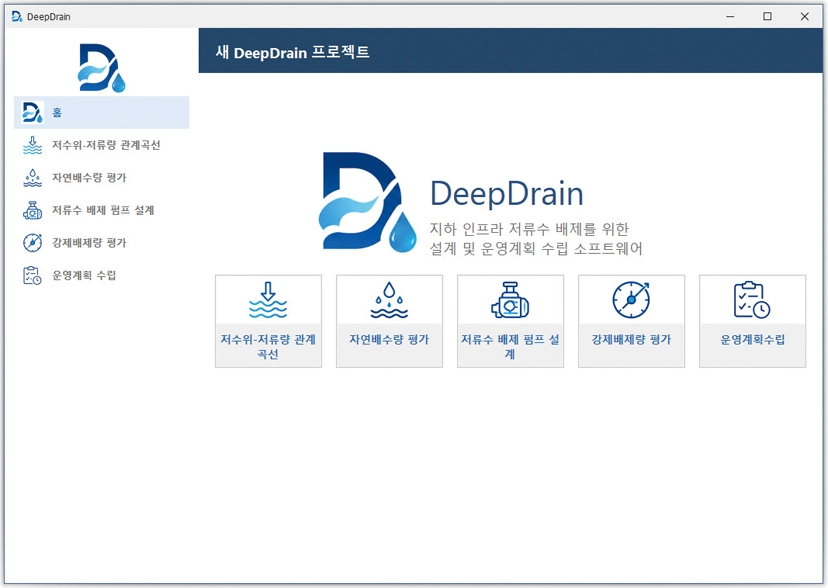This screenshot has height=588, width=828.
Task: Click the DeepDrain title bar app icon
Action: [x=17, y=17]
